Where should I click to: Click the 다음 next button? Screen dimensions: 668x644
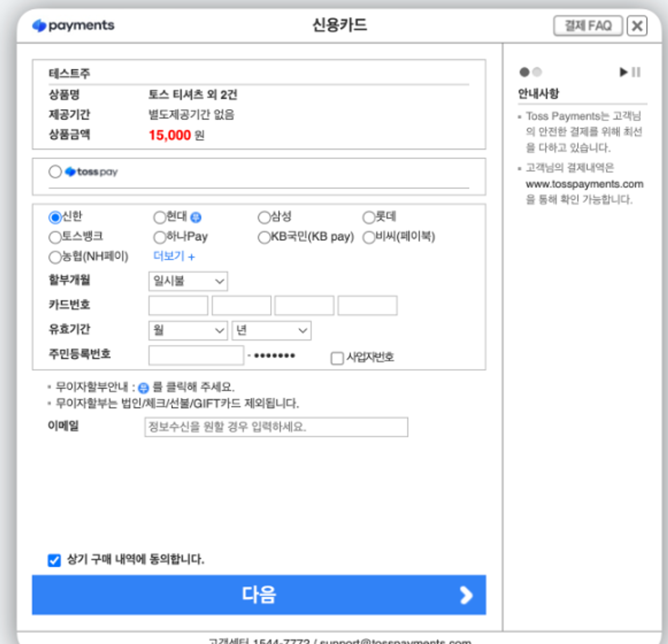(259, 595)
